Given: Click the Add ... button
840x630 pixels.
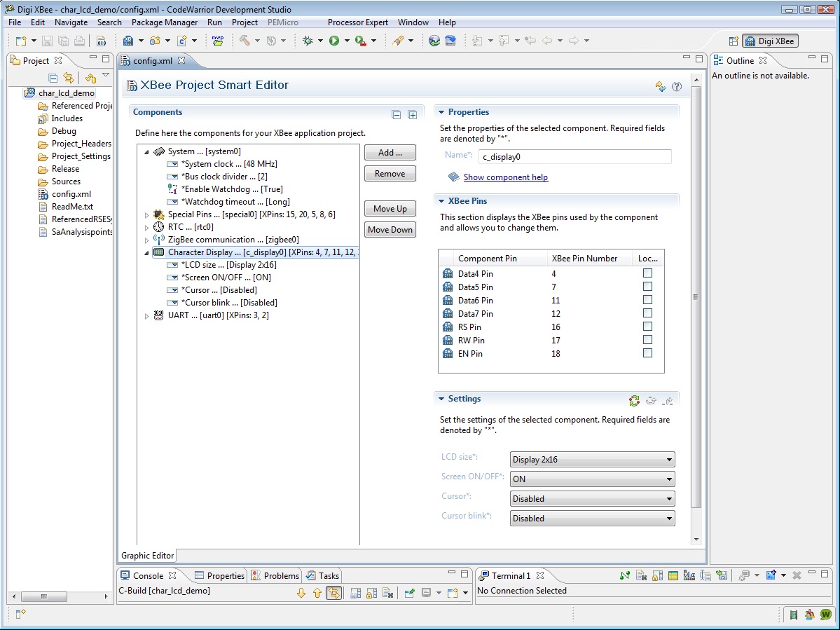Looking at the screenshot, I should (x=390, y=153).
